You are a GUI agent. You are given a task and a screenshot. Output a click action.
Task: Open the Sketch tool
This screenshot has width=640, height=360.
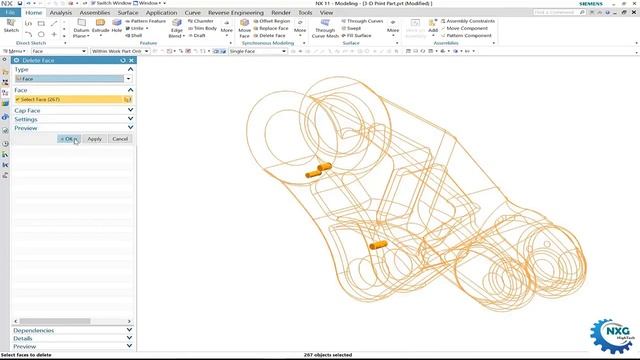click(11, 26)
